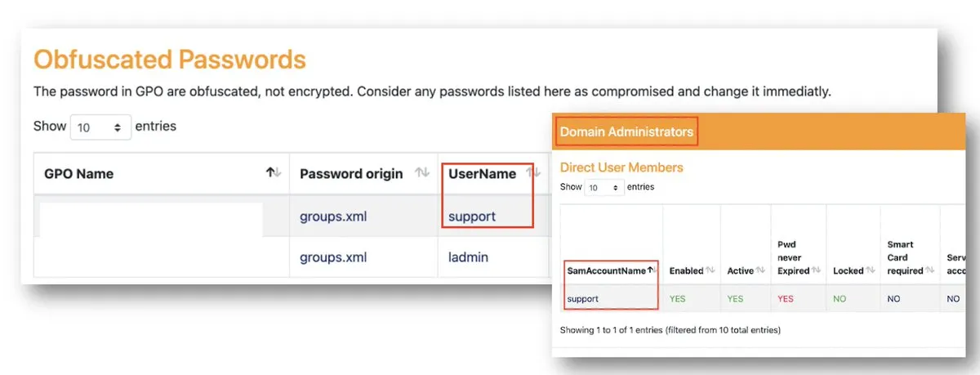Sort by Enabled column arrow icon
Image resolution: width=980 pixels, height=375 pixels.
pos(711,270)
